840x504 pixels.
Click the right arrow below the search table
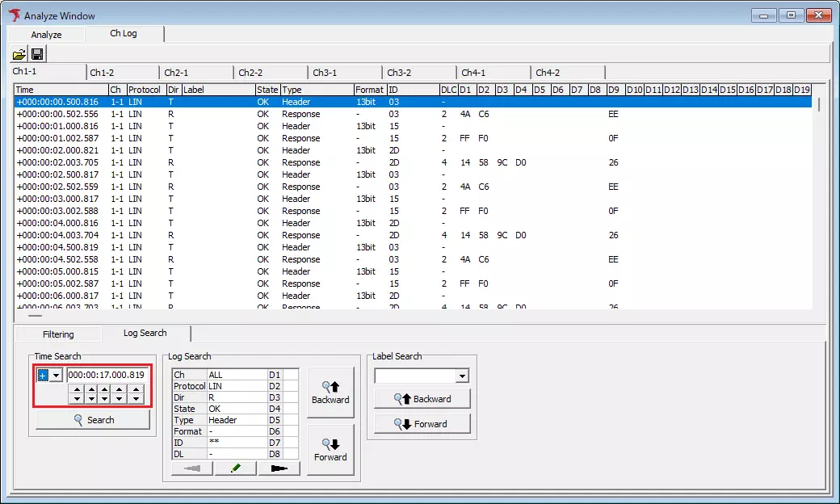pos(278,468)
